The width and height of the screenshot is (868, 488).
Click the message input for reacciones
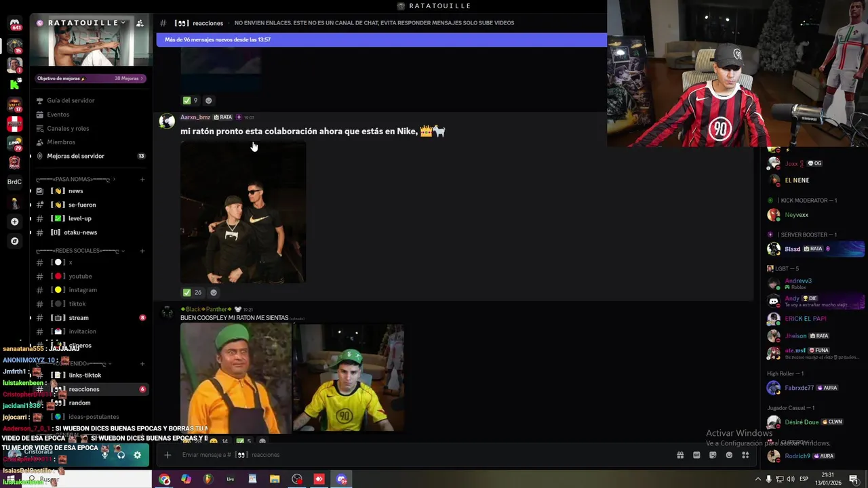click(420, 455)
